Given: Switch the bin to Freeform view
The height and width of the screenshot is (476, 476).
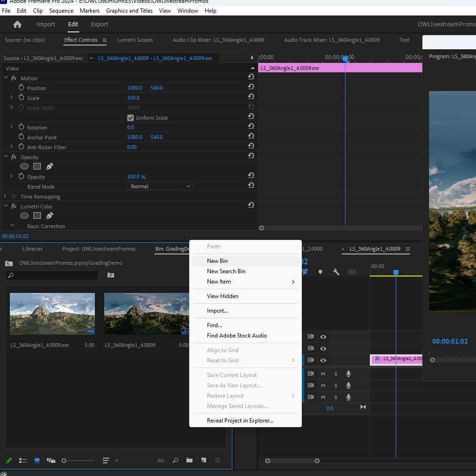Looking at the screenshot, I should pos(51,461).
